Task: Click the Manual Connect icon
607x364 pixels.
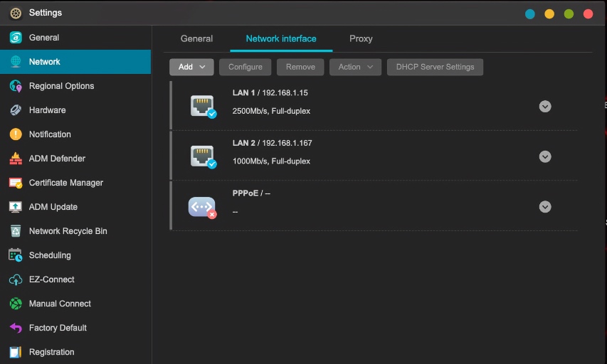Action: point(16,304)
